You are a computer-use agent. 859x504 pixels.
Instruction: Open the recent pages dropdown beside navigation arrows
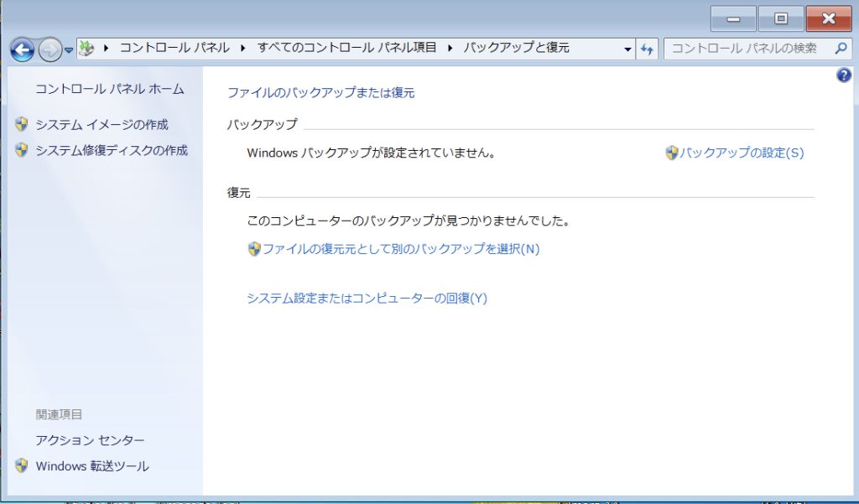(x=69, y=49)
